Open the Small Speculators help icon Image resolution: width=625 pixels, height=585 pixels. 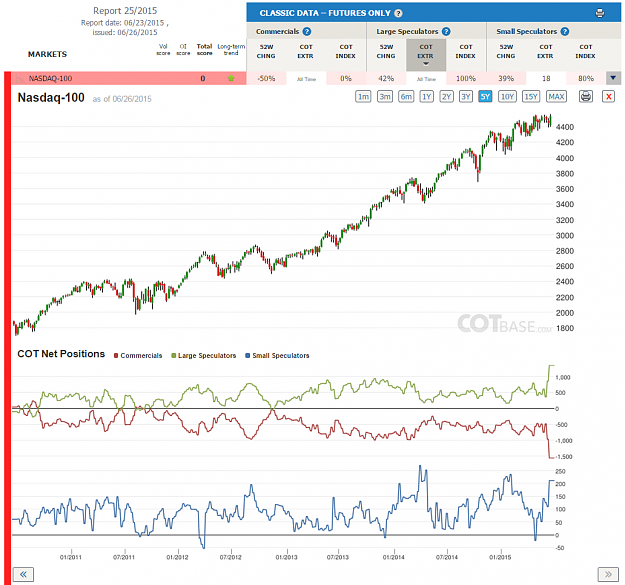click(565, 31)
